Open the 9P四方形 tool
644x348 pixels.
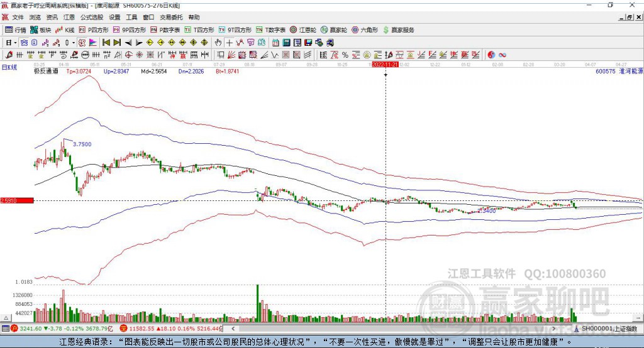coord(130,30)
